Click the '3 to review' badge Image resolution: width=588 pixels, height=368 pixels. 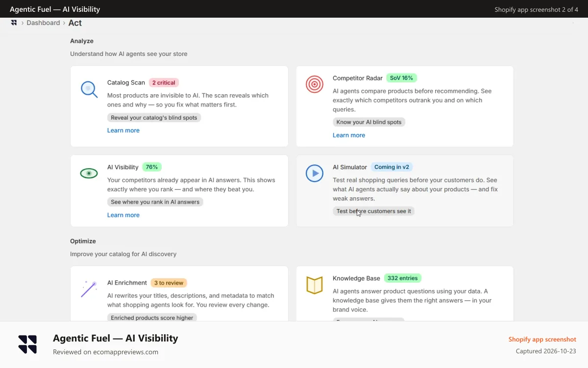169,283
